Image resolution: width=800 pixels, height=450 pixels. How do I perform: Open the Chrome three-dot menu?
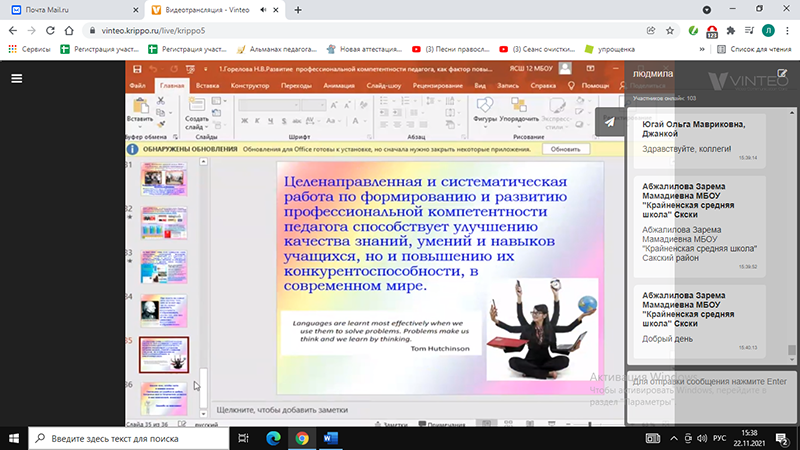pyautogui.click(x=787, y=31)
